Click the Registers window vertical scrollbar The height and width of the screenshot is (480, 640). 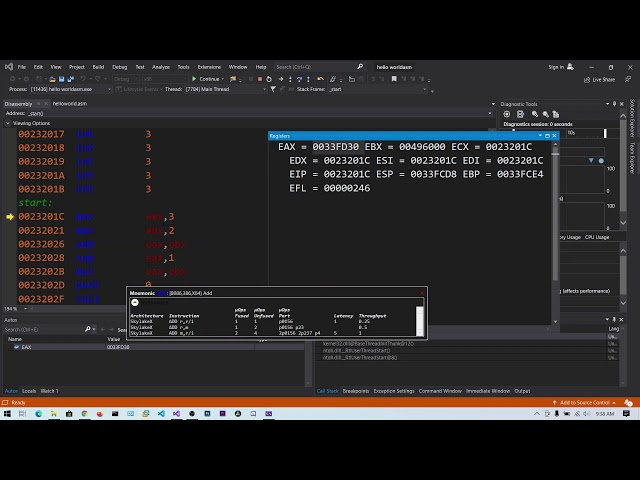point(555,233)
